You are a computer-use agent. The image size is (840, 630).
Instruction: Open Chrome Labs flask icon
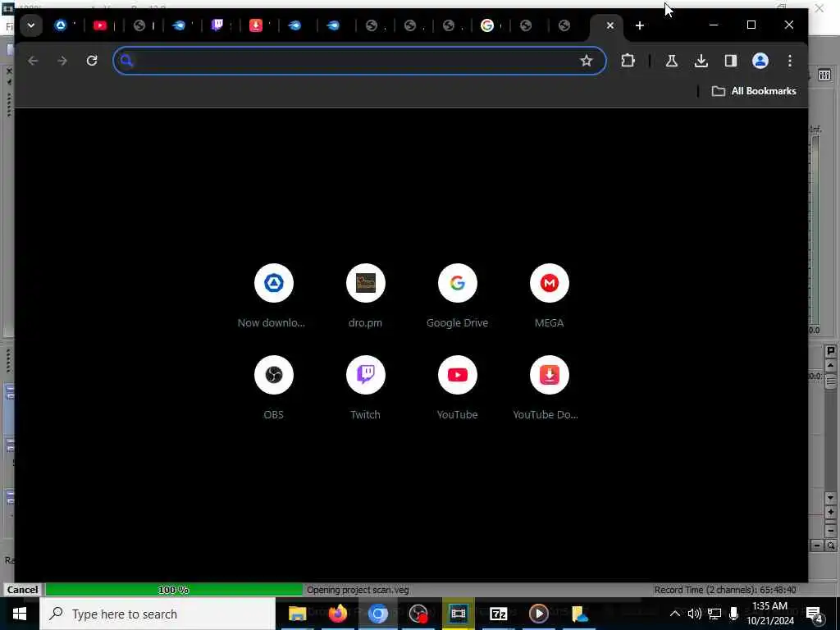click(x=671, y=61)
